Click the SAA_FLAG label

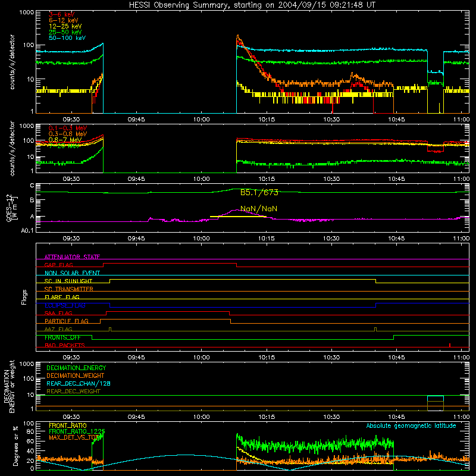pyautogui.click(x=58, y=313)
